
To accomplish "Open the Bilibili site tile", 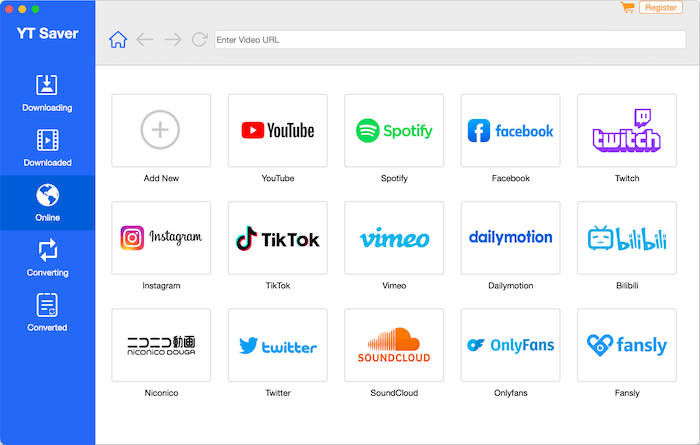I will click(627, 238).
